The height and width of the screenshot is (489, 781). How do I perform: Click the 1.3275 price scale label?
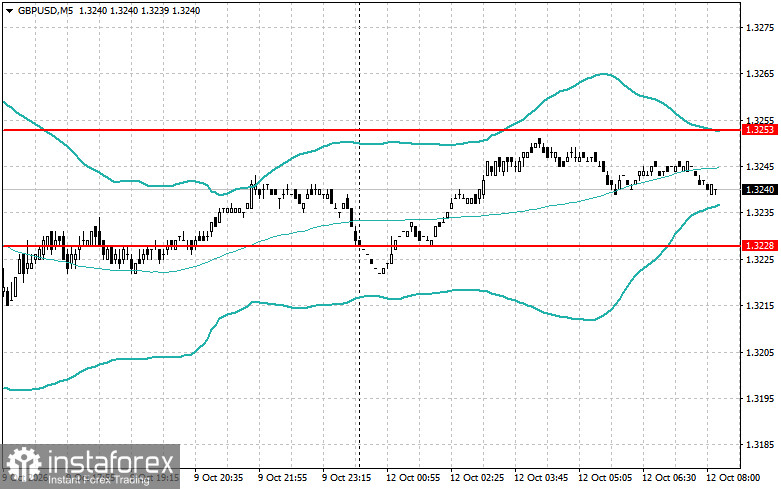tap(760, 27)
